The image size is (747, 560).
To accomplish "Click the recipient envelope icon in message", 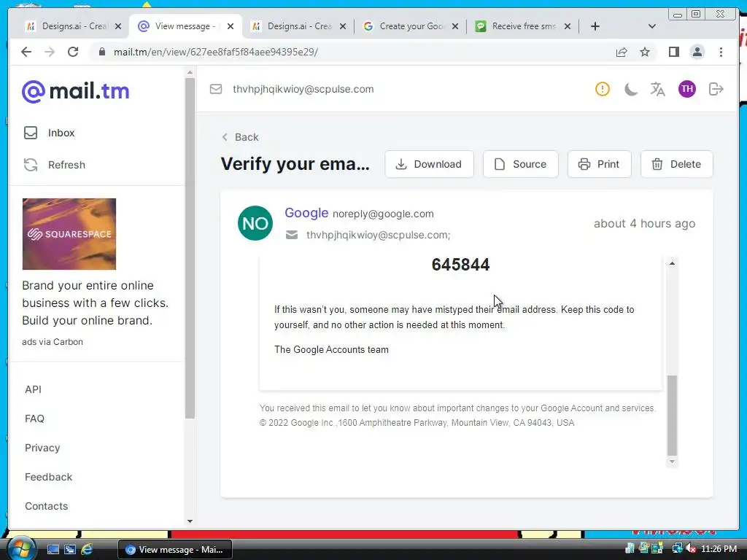I will (292, 235).
